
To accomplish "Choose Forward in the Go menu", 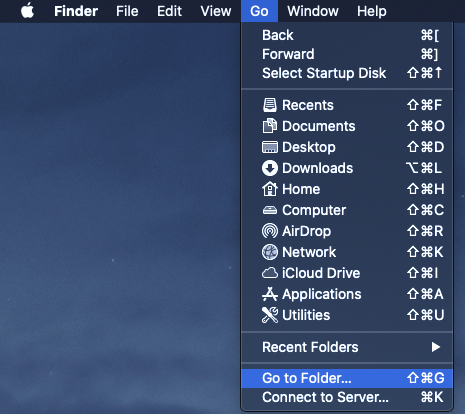I will pyautogui.click(x=347, y=54).
